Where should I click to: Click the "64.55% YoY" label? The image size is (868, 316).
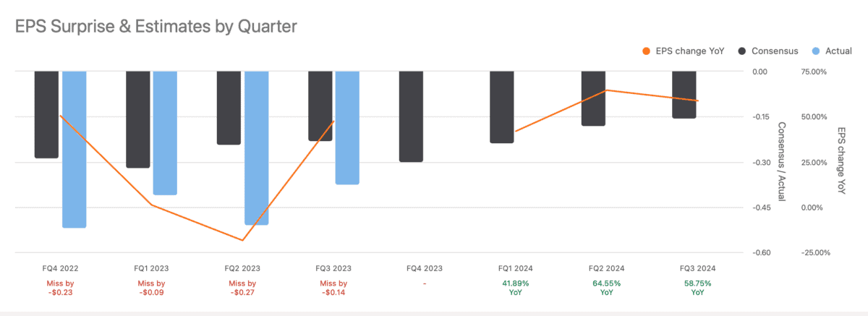pos(607,288)
